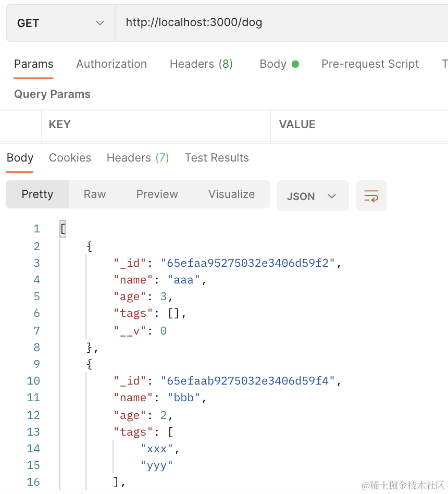Screen dimensions: 448x494
Task: Click the VALUE column header
Action: pyautogui.click(x=297, y=125)
